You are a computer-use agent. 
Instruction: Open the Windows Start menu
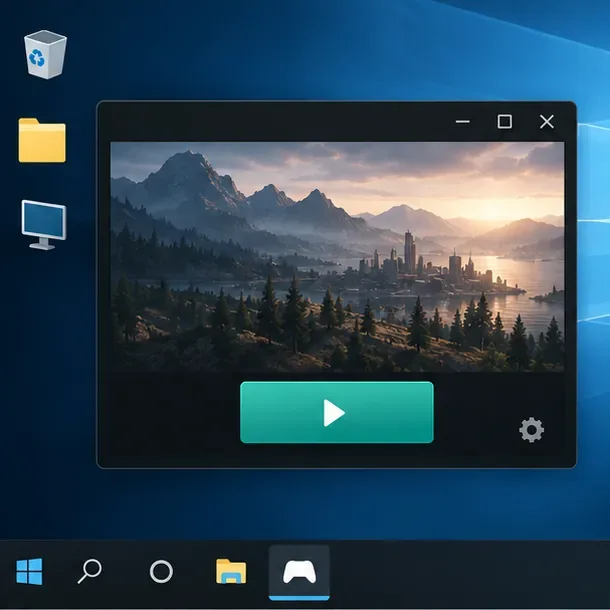(x=29, y=571)
